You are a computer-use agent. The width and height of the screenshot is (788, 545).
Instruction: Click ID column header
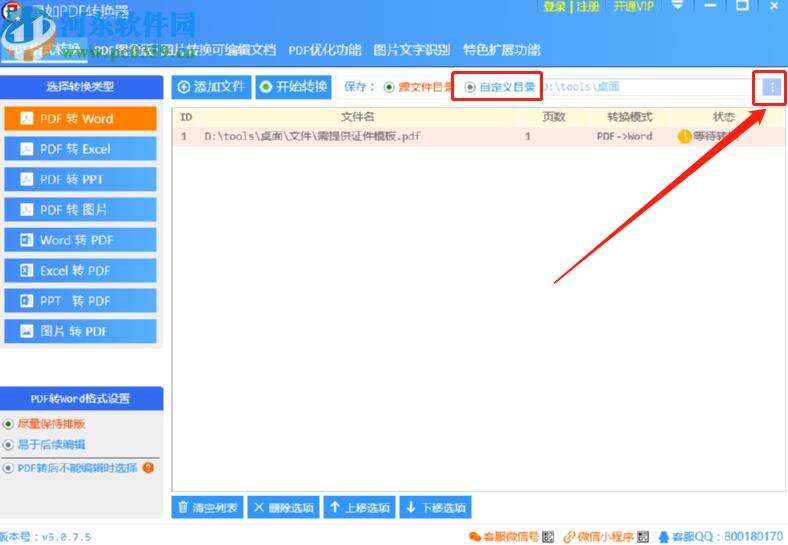186,117
